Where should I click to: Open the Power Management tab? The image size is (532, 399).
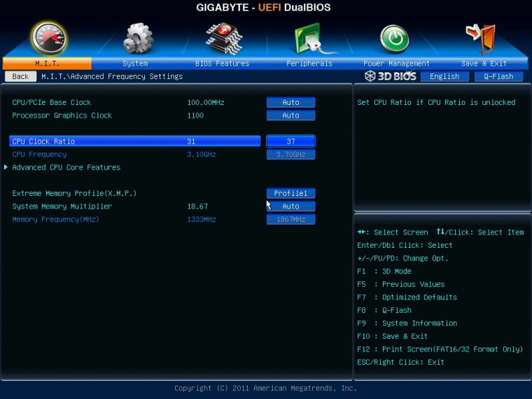click(396, 64)
